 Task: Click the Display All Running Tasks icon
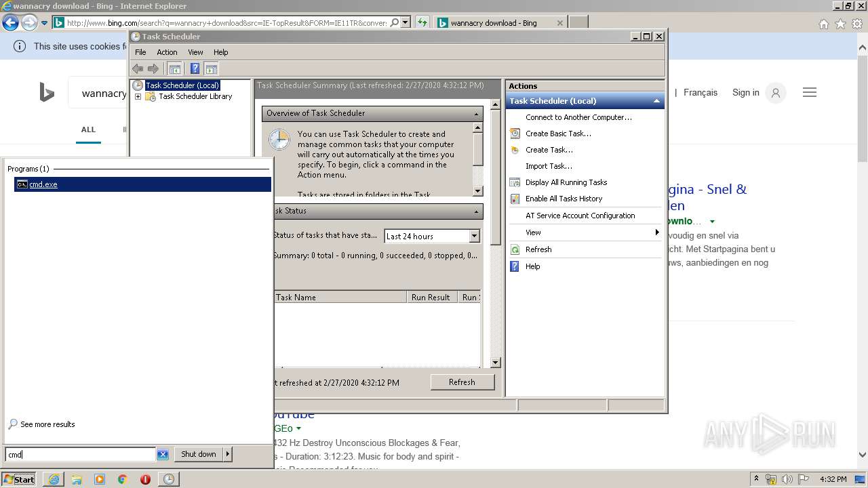515,182
